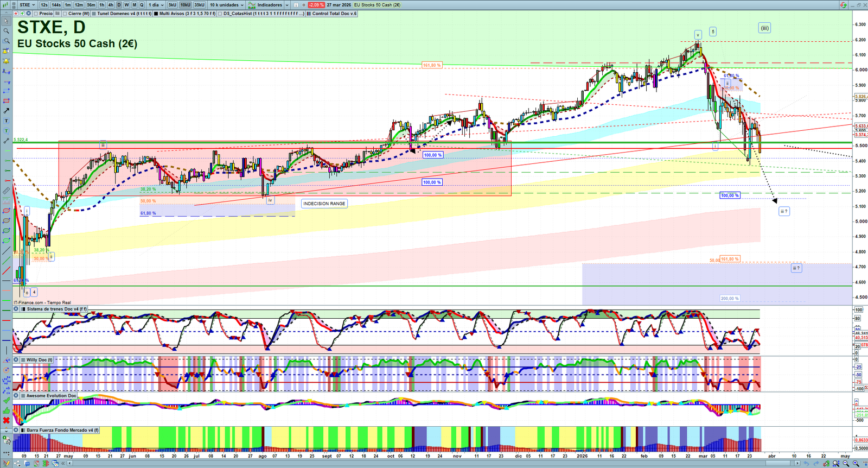Toggle the 10kU units button
This screenshot has height=468, width=868.
pyautogui.click(x=186, y=5)
